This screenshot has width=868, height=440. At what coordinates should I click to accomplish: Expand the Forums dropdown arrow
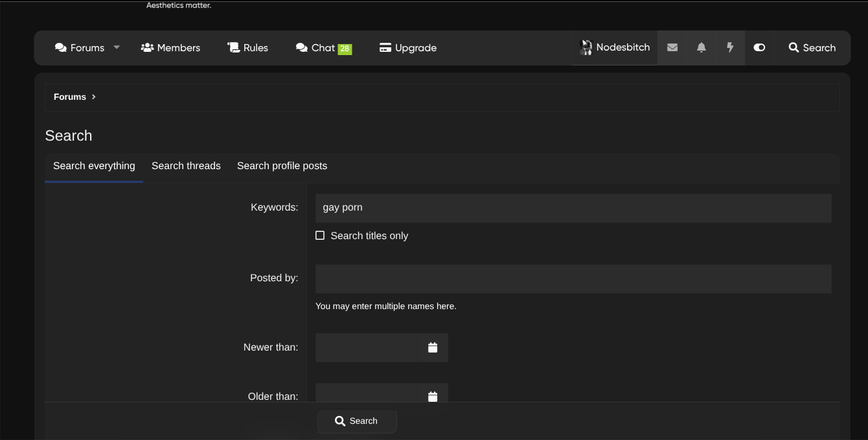point(117,47)
